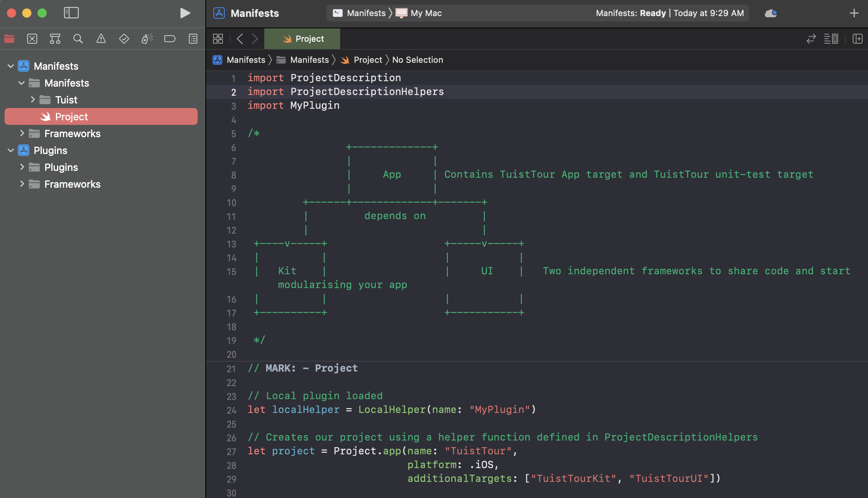Click the Run play button
The image size is (868, 498).
pos(185,13)
